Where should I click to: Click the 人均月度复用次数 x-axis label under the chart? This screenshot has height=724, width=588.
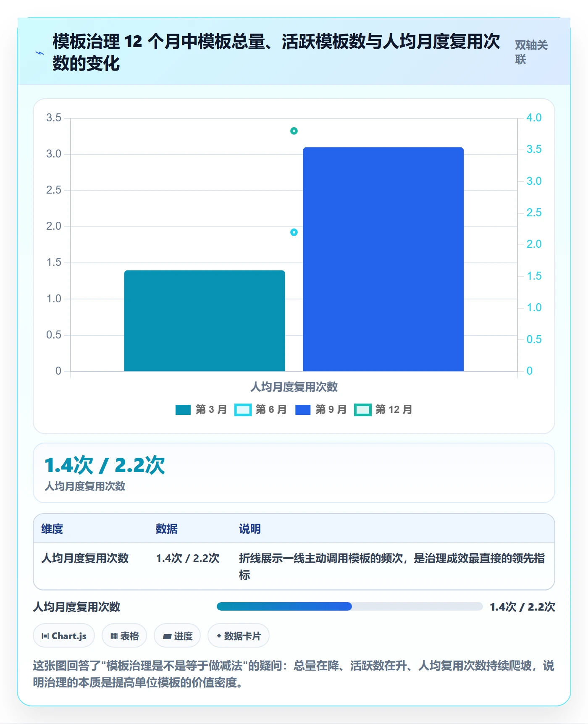[x=294, y=387]
